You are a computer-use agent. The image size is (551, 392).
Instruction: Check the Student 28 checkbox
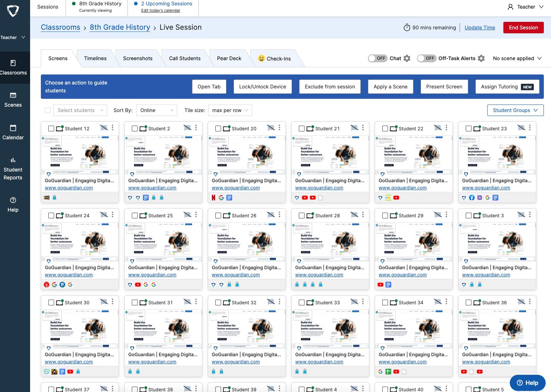click(302, 216)
